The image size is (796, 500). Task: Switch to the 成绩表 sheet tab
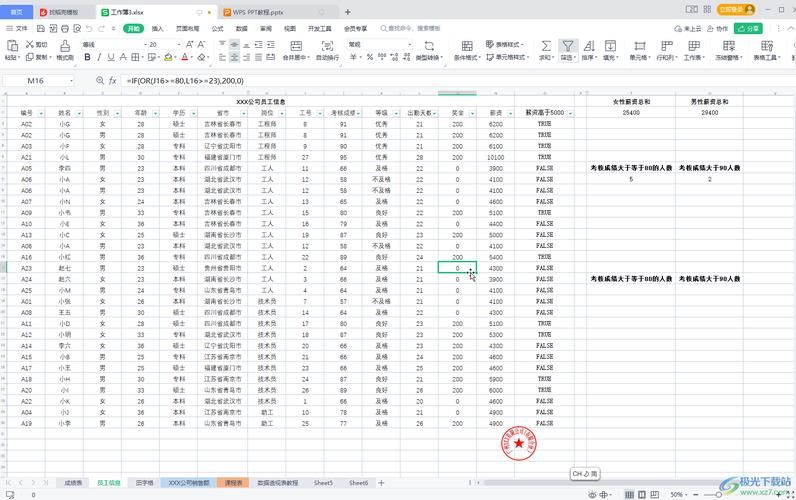coord(73,483)
